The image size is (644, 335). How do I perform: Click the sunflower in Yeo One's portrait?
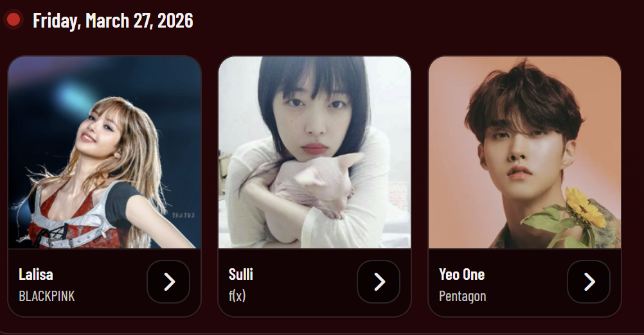pos(586,207)
